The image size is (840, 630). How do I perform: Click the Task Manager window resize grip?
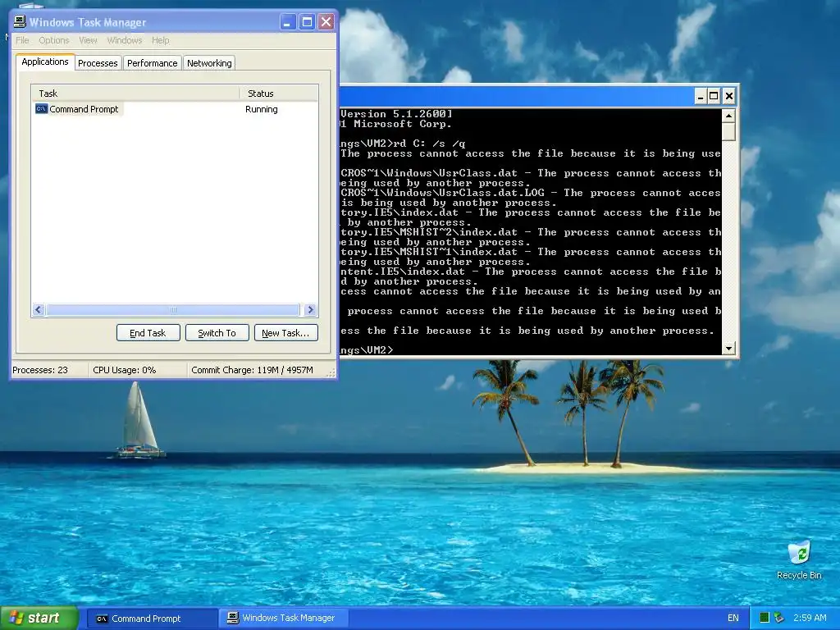331,372
